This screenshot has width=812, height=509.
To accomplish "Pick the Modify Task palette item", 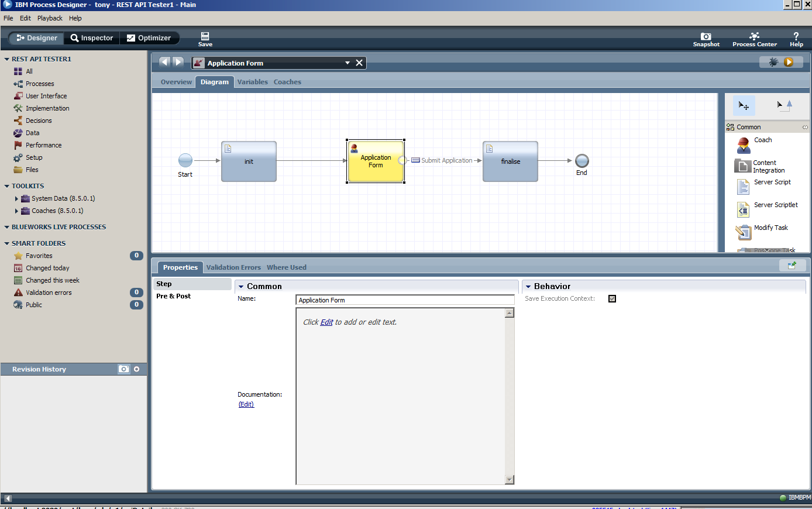I will (x=762, y=232).
